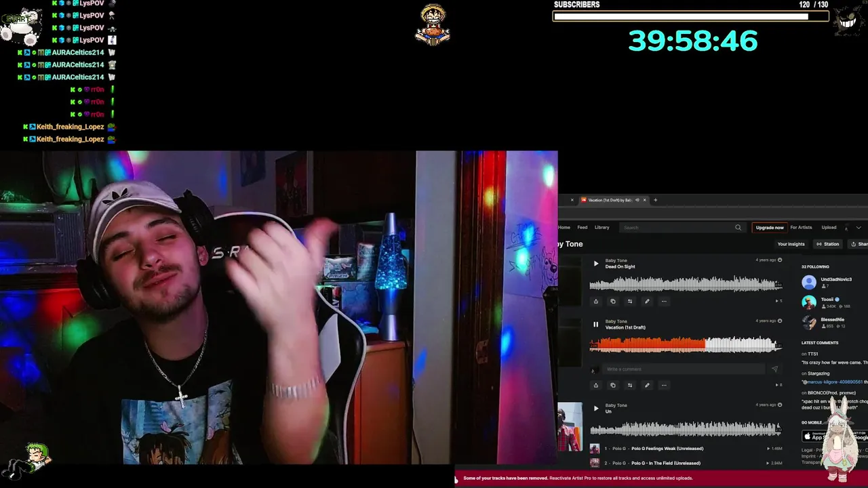Viewport: 868px width, 488px height.
Task: Open the user avatar menu
Action: click(846, 228)
